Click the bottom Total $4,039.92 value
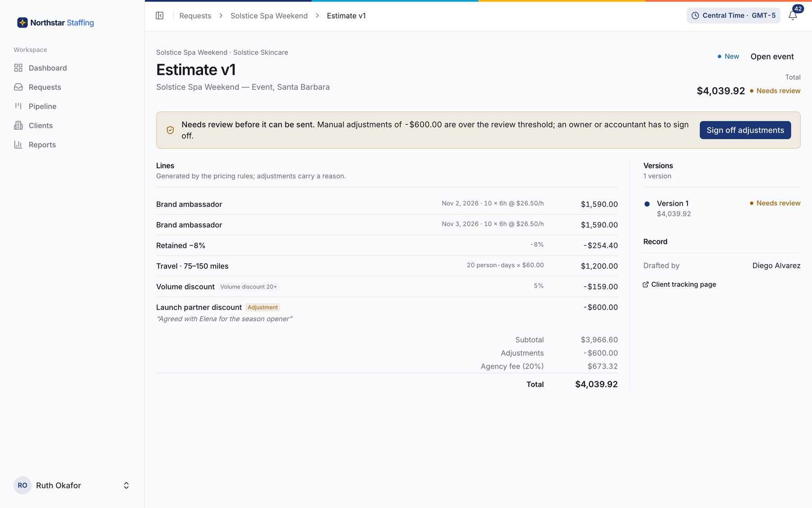 point(596,384)
